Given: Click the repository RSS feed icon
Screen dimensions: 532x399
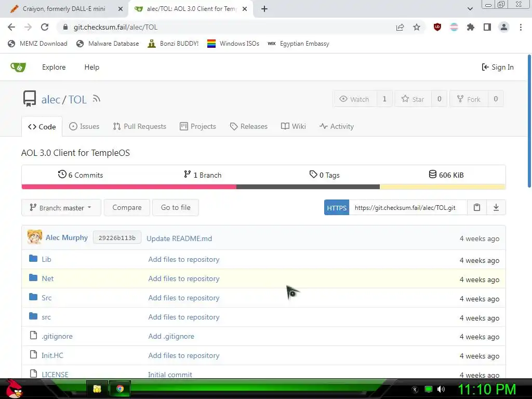Looking at the screenshot, I should click(97, 99).
